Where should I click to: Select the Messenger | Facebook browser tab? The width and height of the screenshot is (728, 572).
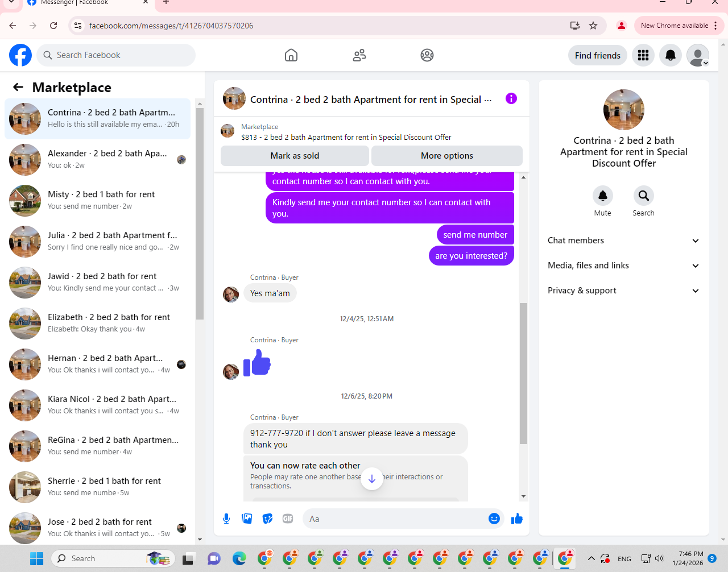[x=88, y=3]
